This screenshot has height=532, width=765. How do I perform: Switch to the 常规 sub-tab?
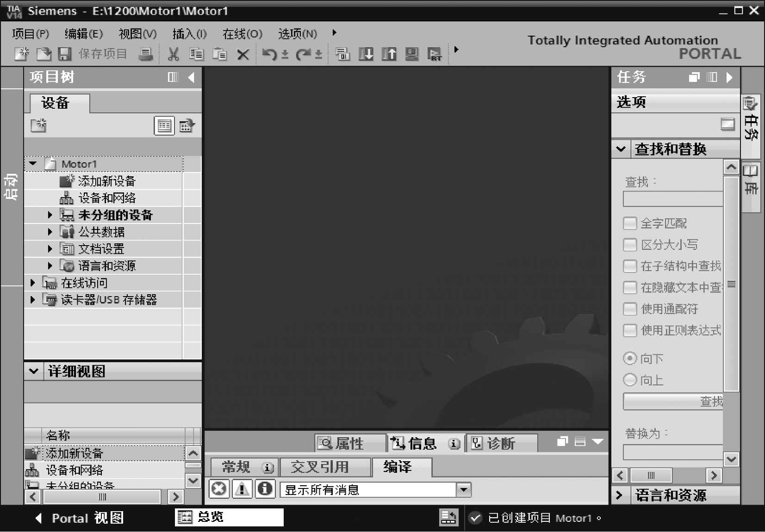point(244,467)
